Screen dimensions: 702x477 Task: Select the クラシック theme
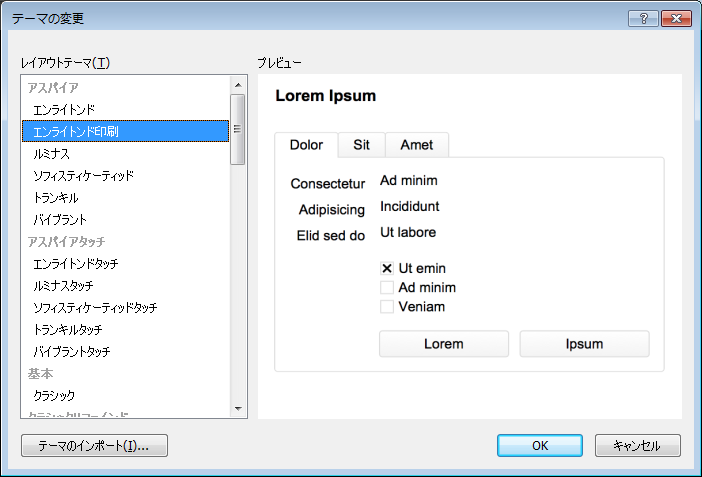(x=125, y=395)
